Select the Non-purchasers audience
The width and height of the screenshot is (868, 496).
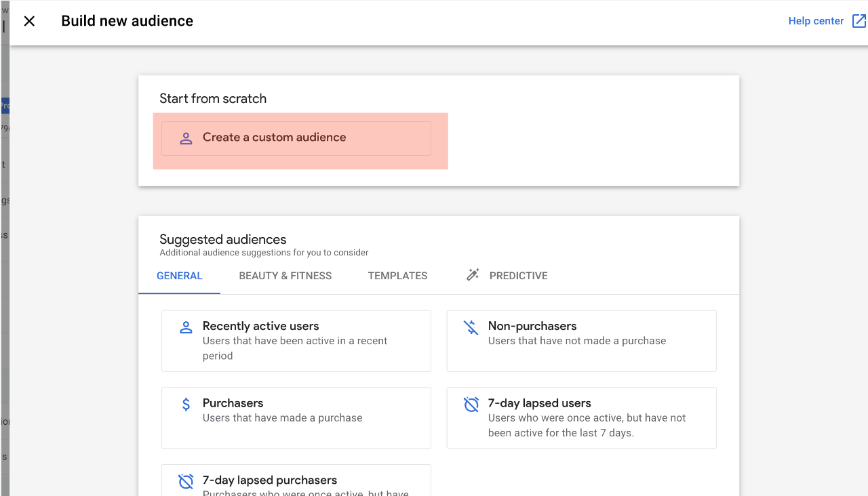[581, 340]
